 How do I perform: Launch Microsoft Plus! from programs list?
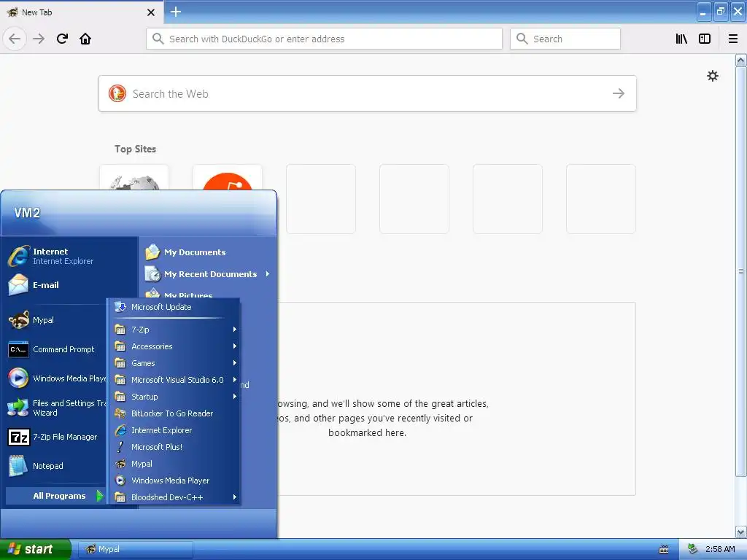[173, 447]
